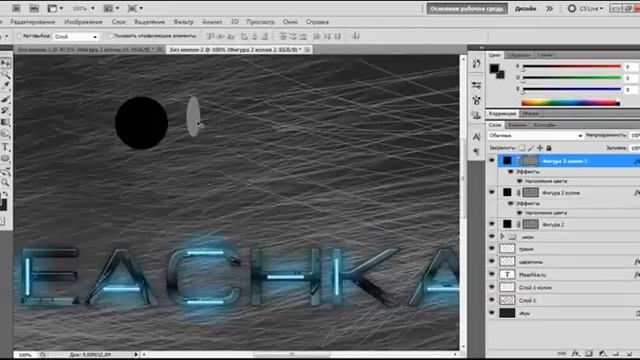Toggle visibility of the Pleashka.ru text layer
Viewport: 640px width, 360px height.
492,274
